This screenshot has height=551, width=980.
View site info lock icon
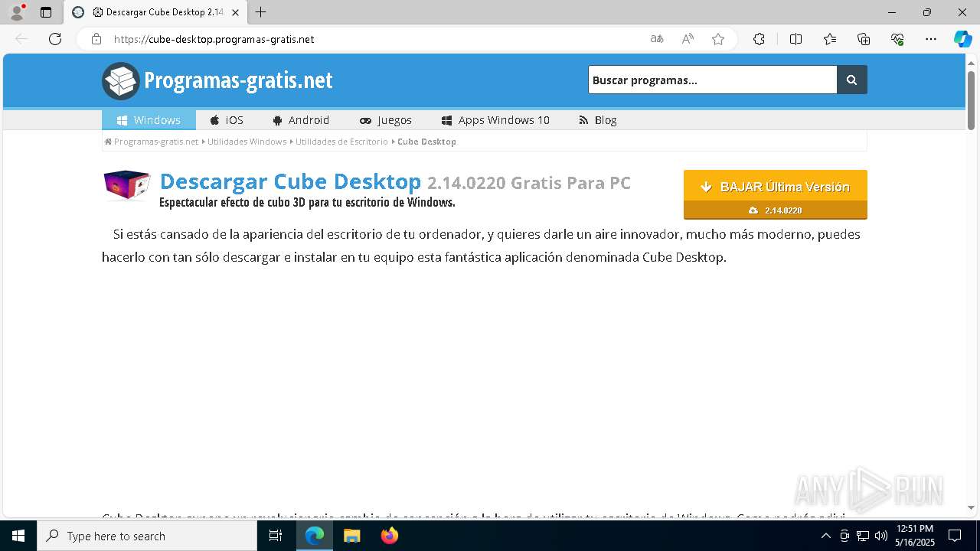pyautogui.click(x=96, y=39)
